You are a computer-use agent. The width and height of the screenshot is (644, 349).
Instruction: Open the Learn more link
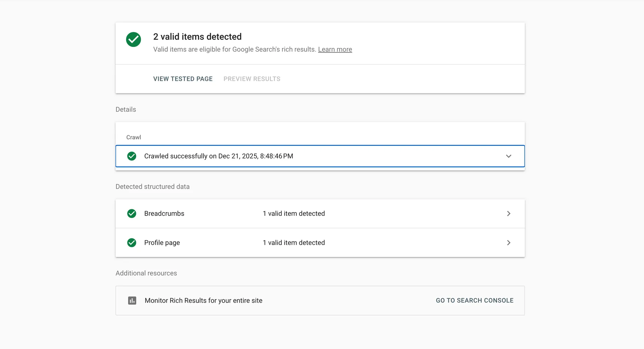[x=335, y=49]
